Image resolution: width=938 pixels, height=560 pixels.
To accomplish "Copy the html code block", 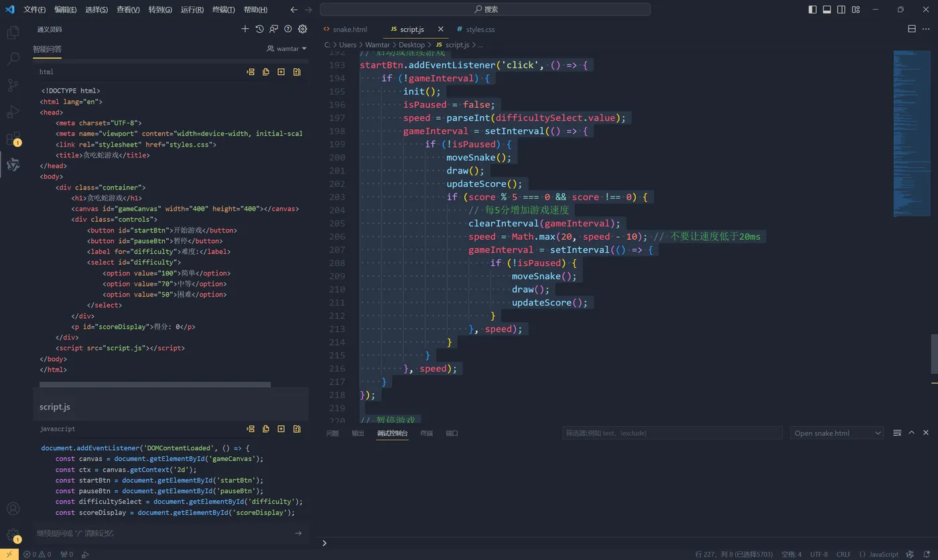I will pos(266,72).
